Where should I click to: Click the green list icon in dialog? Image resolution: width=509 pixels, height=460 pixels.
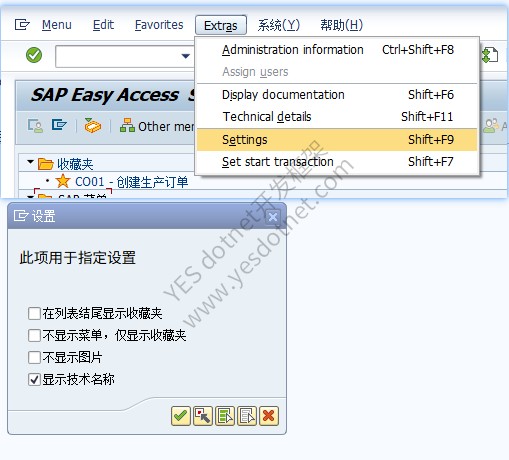(225, 416)
